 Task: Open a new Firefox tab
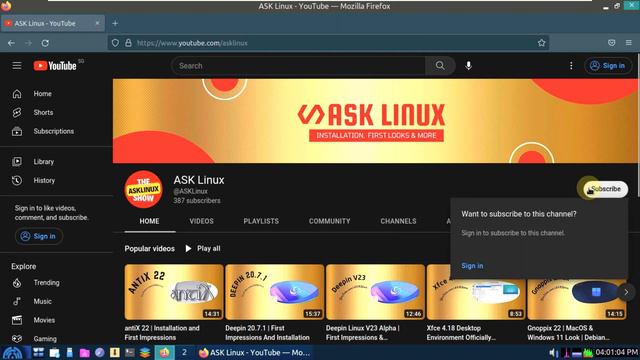click(x=115, y=24)
